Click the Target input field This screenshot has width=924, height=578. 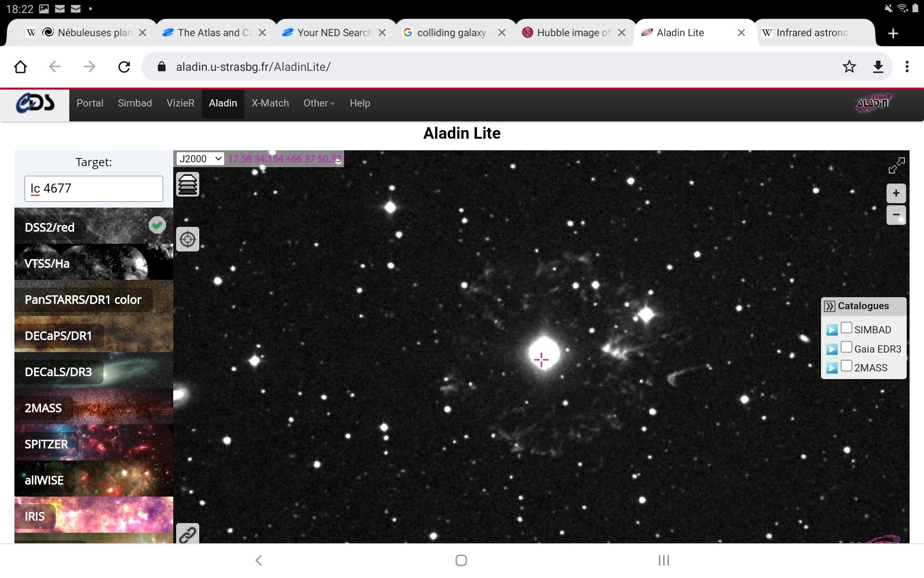coord(94,188)
